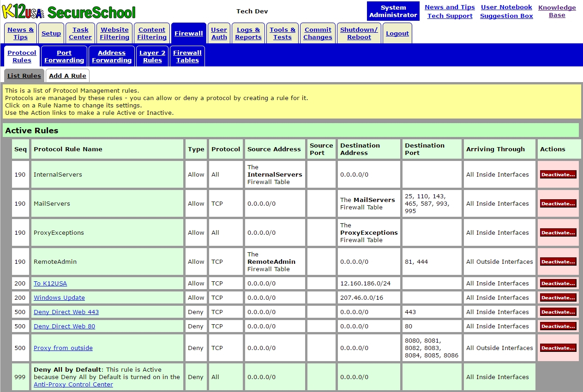Click the Deny Direct Web 80 link
Screen dimensions: 583x392
[64, 326]
